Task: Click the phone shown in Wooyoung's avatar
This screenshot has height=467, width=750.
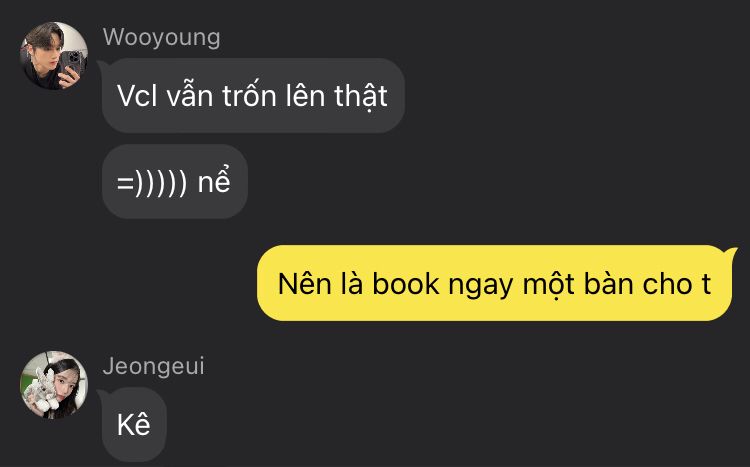Action: [x=74, y=63]
